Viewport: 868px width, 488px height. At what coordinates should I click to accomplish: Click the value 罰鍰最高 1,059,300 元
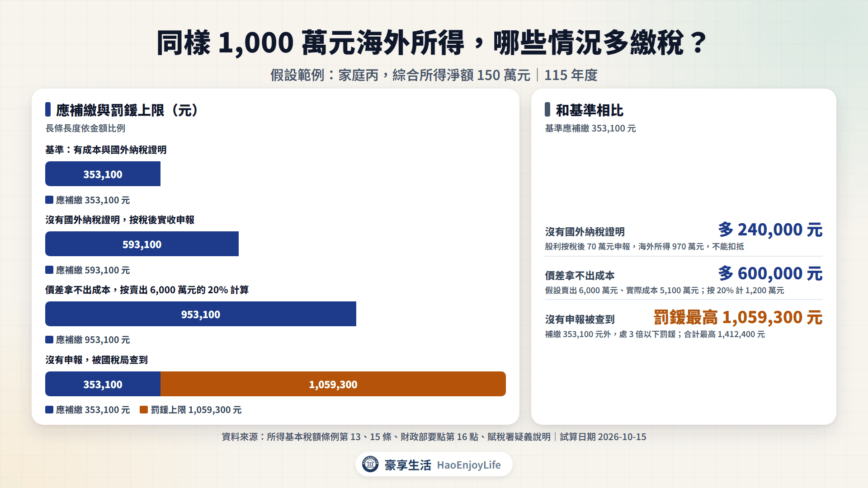(x=738, y=317)
